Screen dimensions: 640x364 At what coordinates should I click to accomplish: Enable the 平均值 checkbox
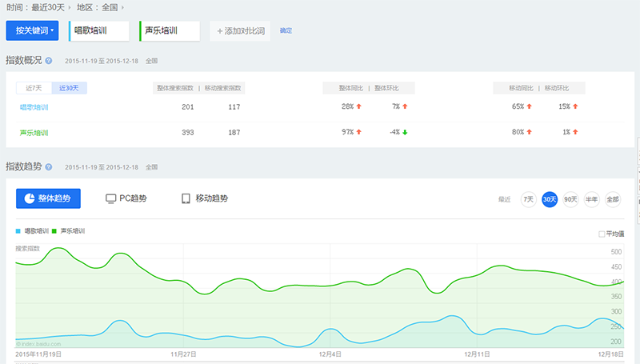tap(602, 234)
